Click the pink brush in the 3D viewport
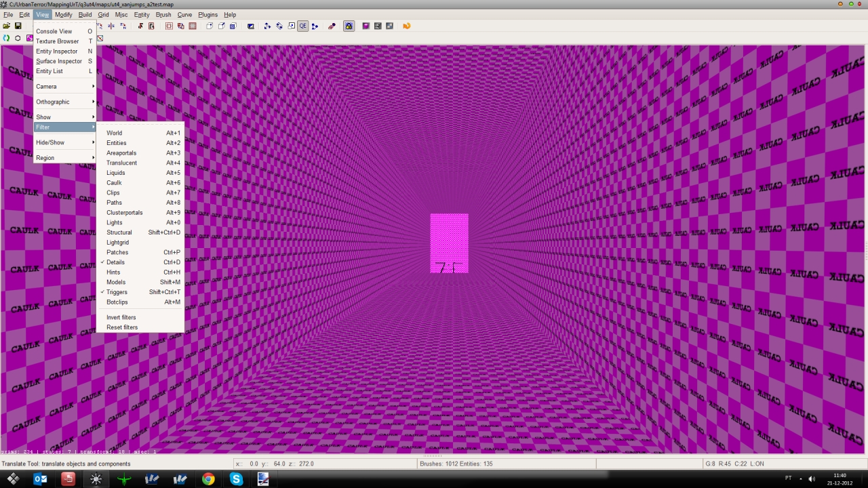 [449, 237]
